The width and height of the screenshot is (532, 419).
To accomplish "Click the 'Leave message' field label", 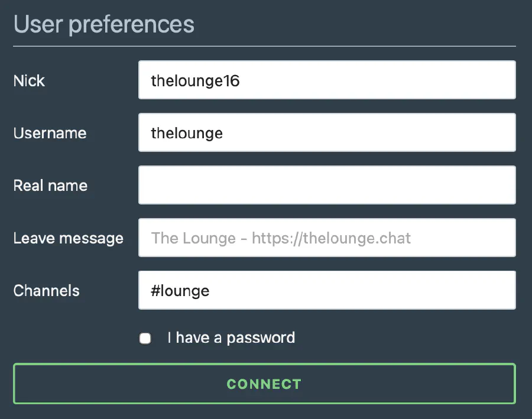I will pyautogui.click(x=68, y=238).
